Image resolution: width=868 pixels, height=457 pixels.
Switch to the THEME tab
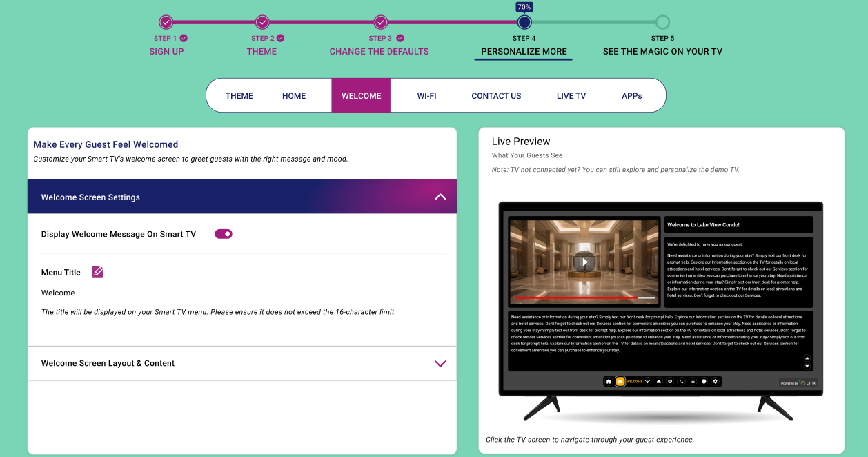(239, 96)
